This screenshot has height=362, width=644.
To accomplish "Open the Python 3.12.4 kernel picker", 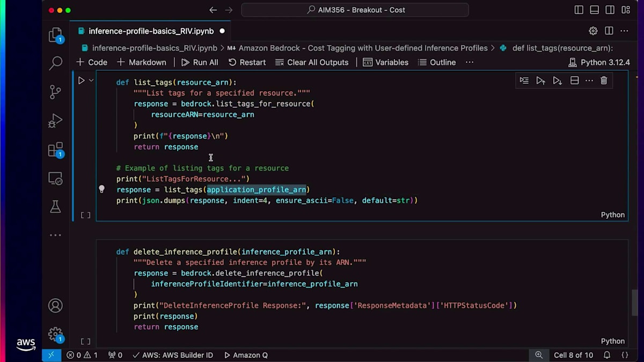I will 599,62.
